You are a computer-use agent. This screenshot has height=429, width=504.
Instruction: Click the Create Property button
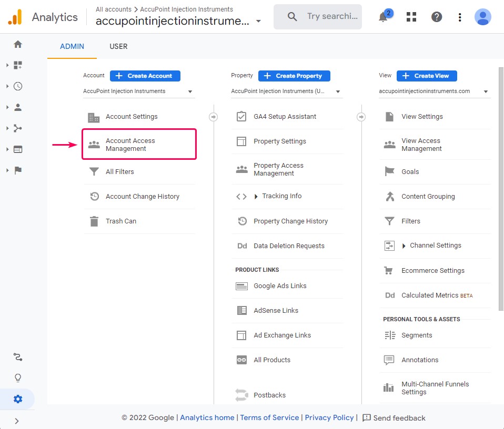pos(294,76)
